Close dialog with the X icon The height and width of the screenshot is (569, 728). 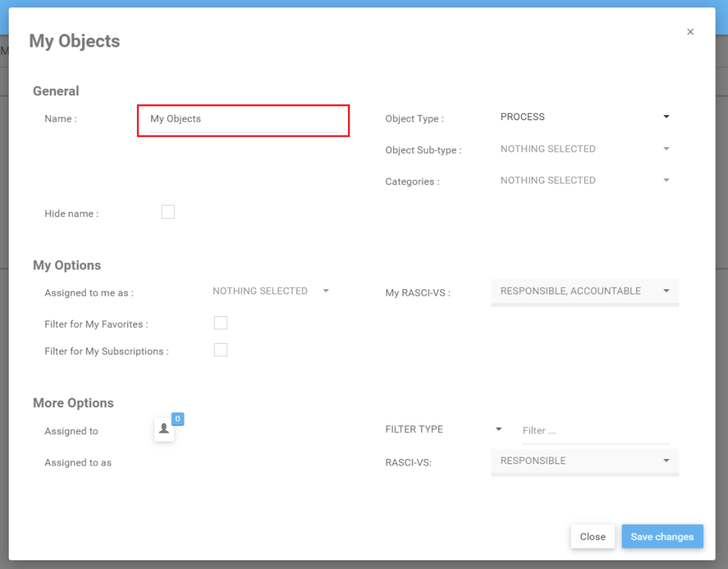(690, 32)
